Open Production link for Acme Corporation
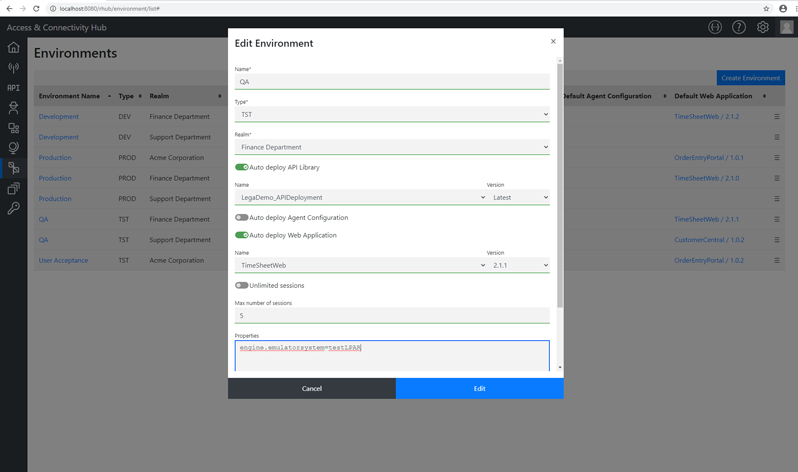798x472 pixels. click(55, 158)
